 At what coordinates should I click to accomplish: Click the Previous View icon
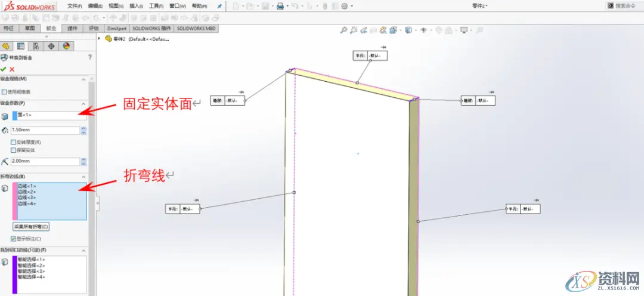coord(364,30)
